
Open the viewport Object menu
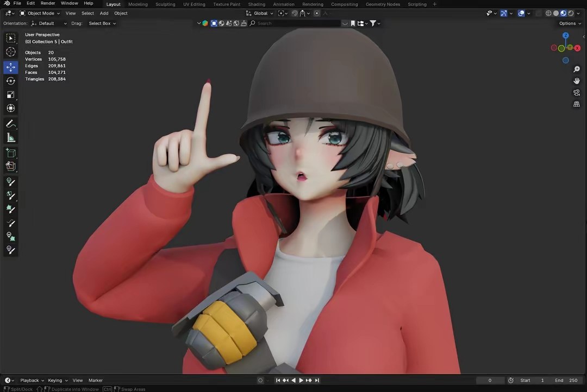[x=121, y=13]
